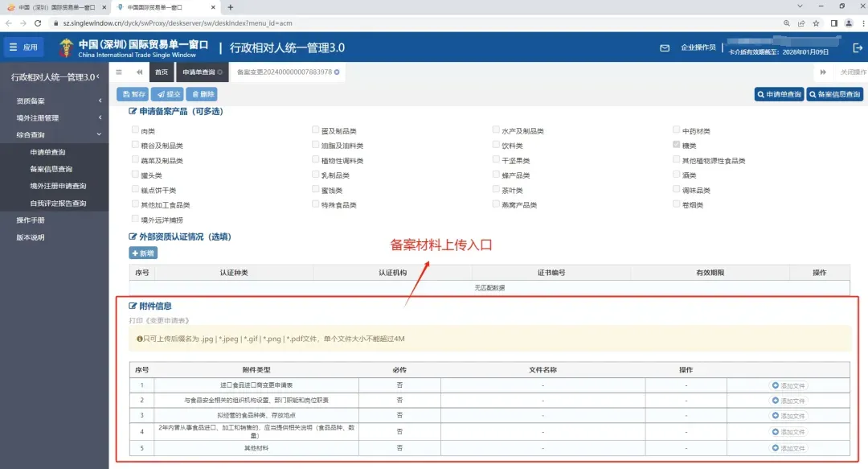Screen dimensions: 868x469
Task: Close the 备案变更 tab via its x icon
Action: (x=337, y=72)
